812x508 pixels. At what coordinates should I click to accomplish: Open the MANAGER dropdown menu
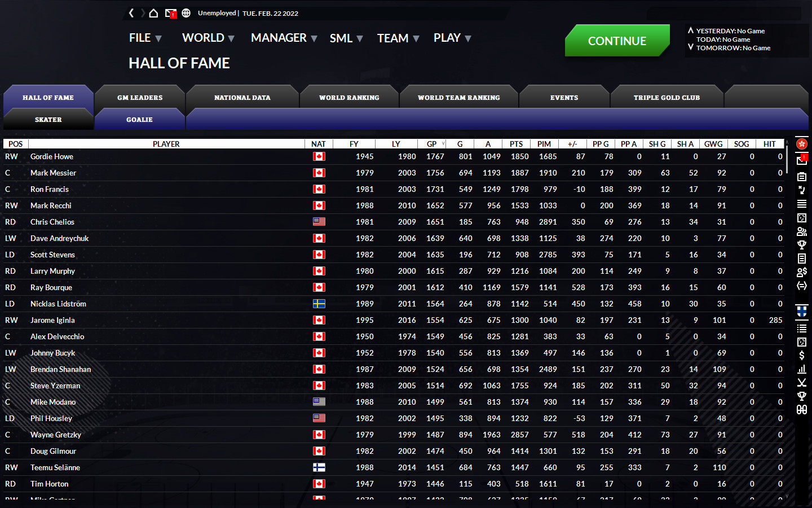click(x=284, y=38)
